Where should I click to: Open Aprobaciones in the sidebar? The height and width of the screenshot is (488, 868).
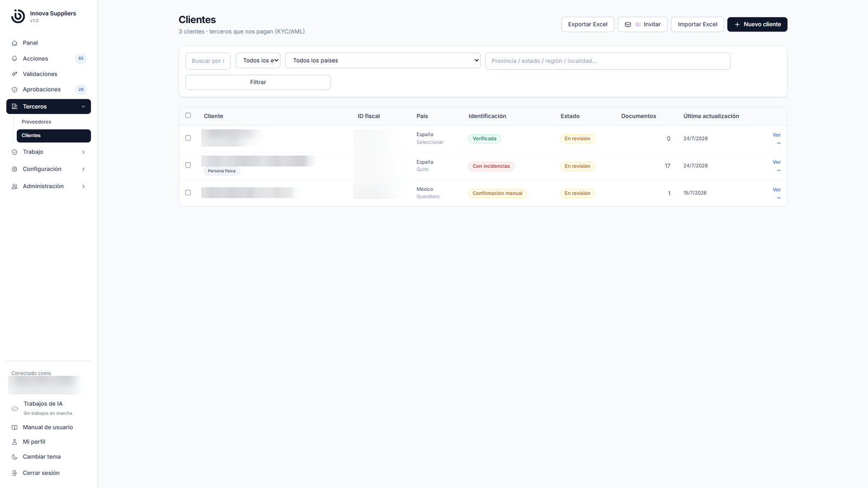(48, 89)
